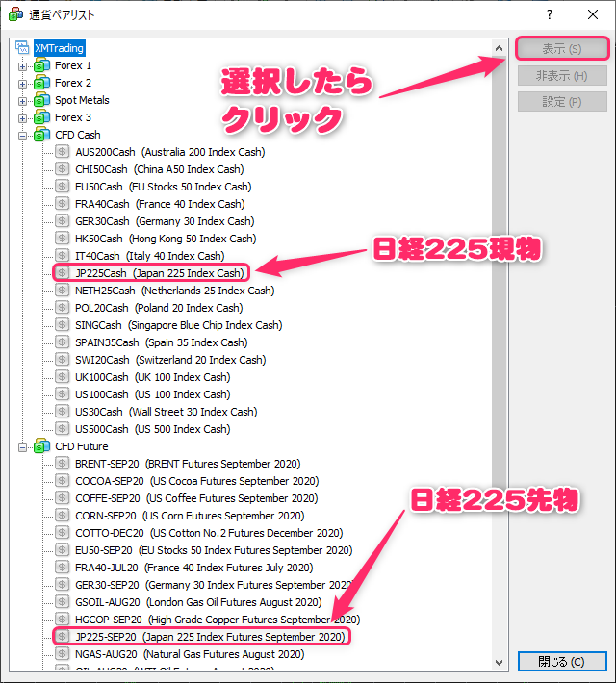This screenshot has width=616, height=683.
Task: Click the Forex 3 group folder icon
Action: point(41,117)
